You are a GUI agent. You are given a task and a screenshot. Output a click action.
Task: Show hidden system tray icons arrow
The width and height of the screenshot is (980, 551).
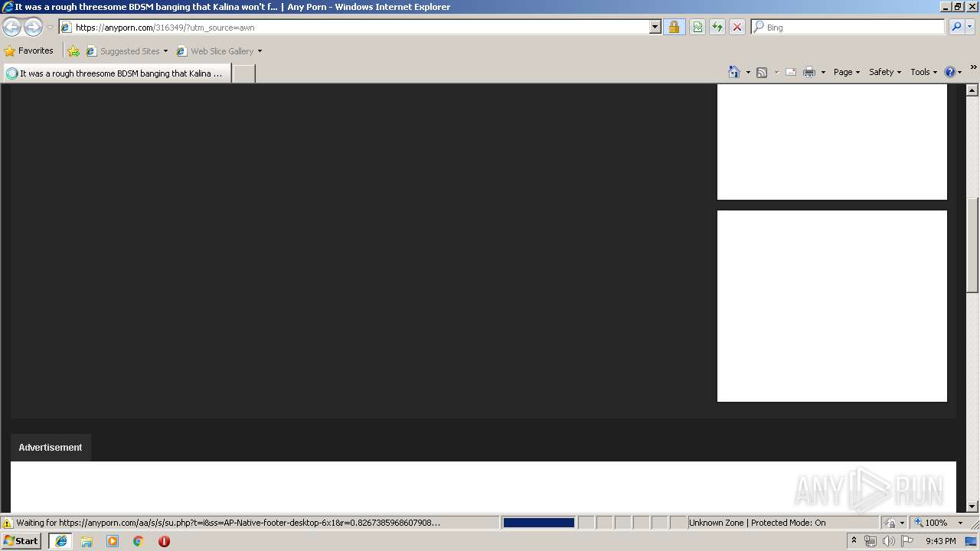(854, 541)
